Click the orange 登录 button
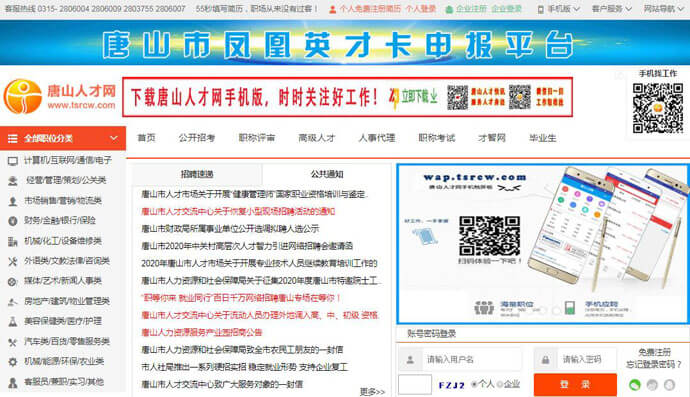This screenshot has height=397, width=690. tap(575, 385)
